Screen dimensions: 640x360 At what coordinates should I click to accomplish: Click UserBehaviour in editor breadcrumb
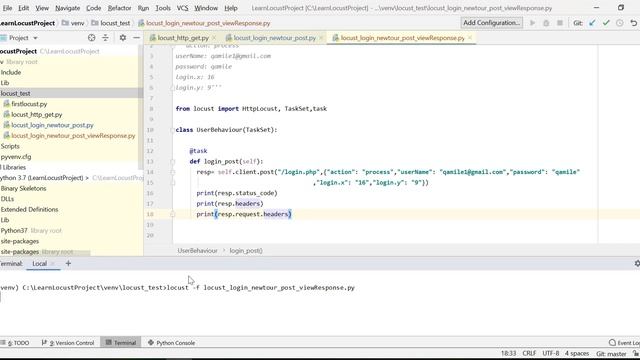198,251
